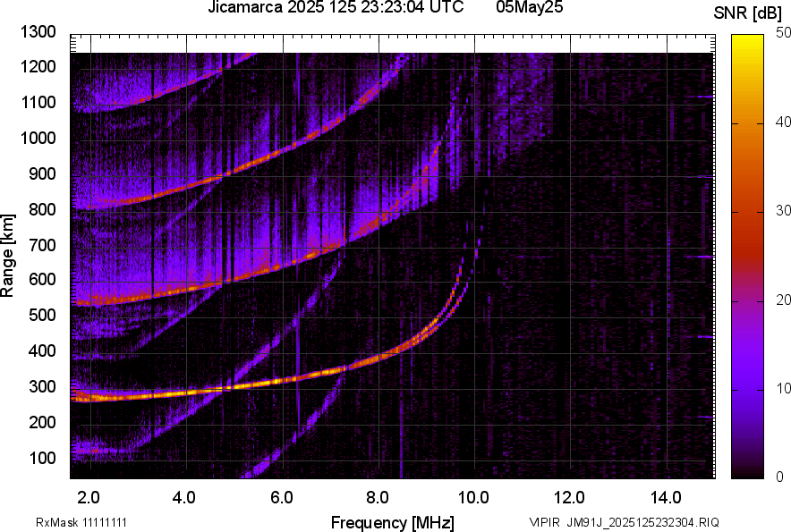Click the SNR colorbar gradient strip
Screen dimensions: 791x532
(x=748, y=257)
